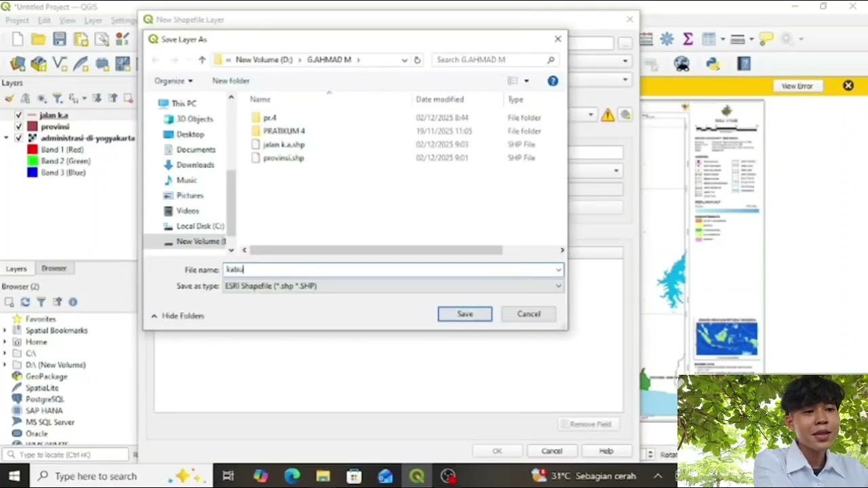Click the New Shapefile Layer icon
Viewport: 868px width, 488px height.
[60, 64]
